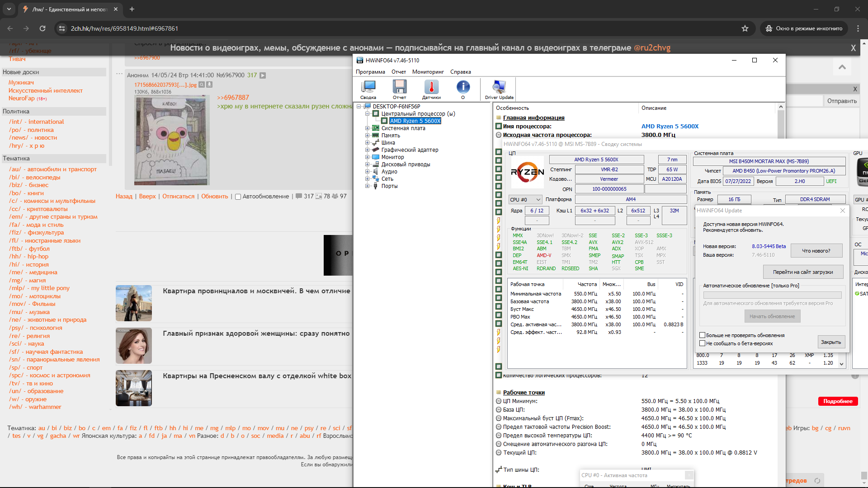Check 'Не сообщать о бета-версиях' checkbox
Image resolution: width=868 pixels, height=488 pixels.
point(703,343)
